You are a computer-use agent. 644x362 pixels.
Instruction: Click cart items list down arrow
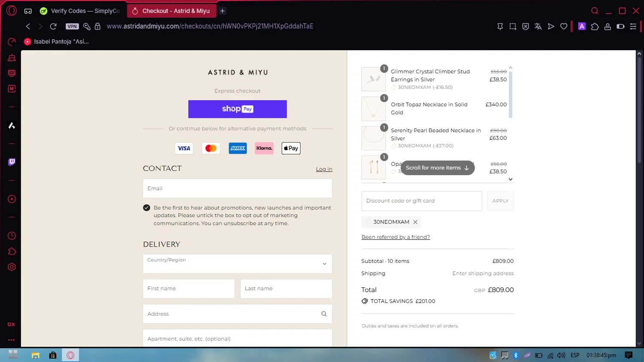point(510,179)
